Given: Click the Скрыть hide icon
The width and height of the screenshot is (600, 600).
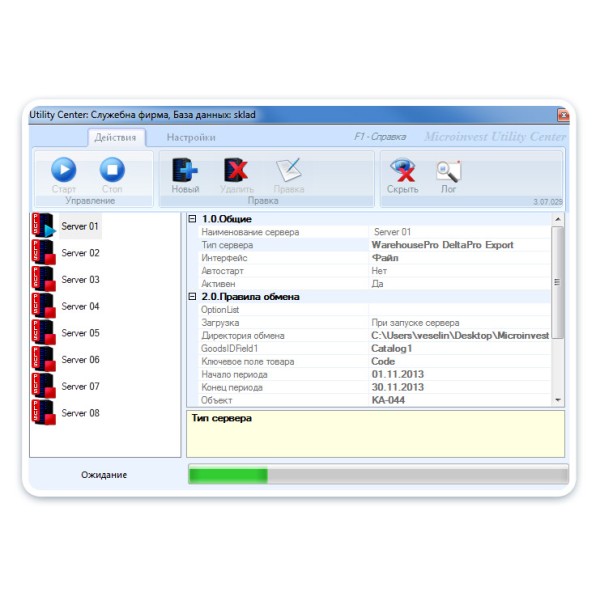Looking at the screenshot, I should point(402,170).
